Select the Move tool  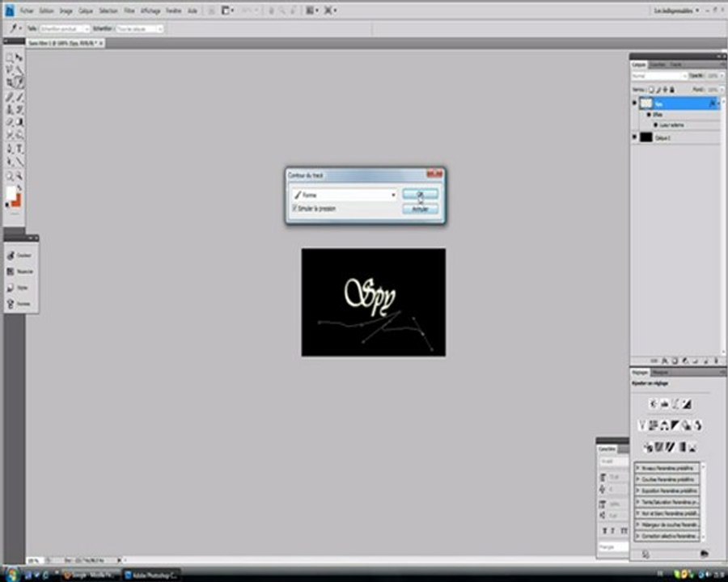[19, 57]
